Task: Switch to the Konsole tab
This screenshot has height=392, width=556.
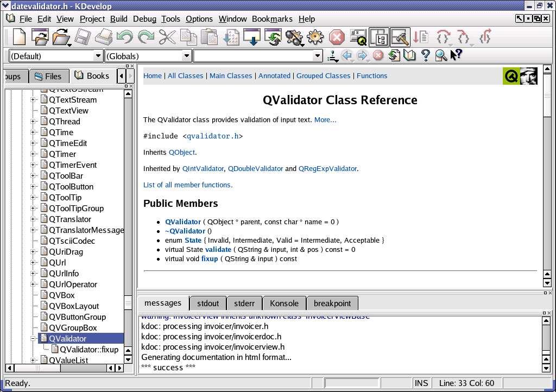Action: tap(284, 304)
